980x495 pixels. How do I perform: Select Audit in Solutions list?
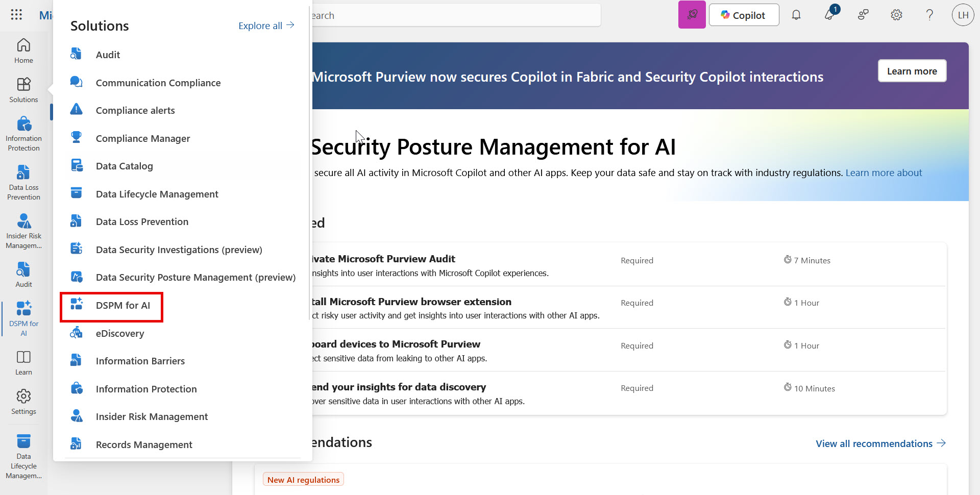pyautogui.click(x=108, y=55)
